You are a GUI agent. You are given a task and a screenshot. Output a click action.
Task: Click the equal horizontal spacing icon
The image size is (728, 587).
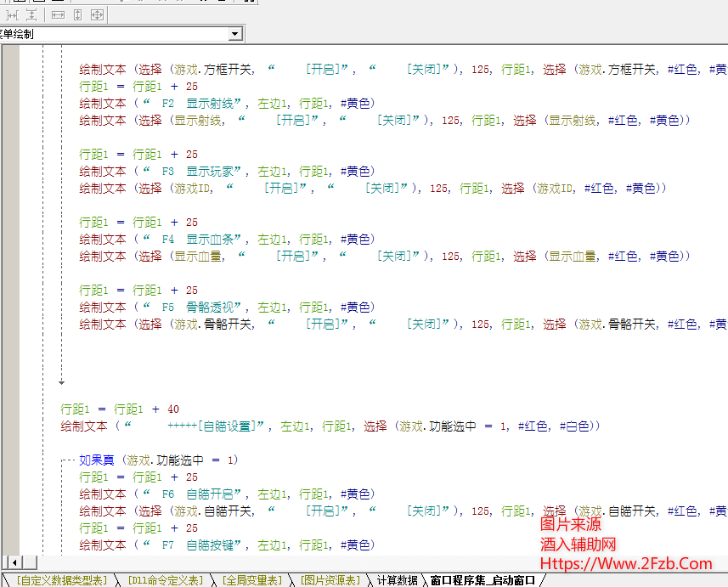[12, 15]
